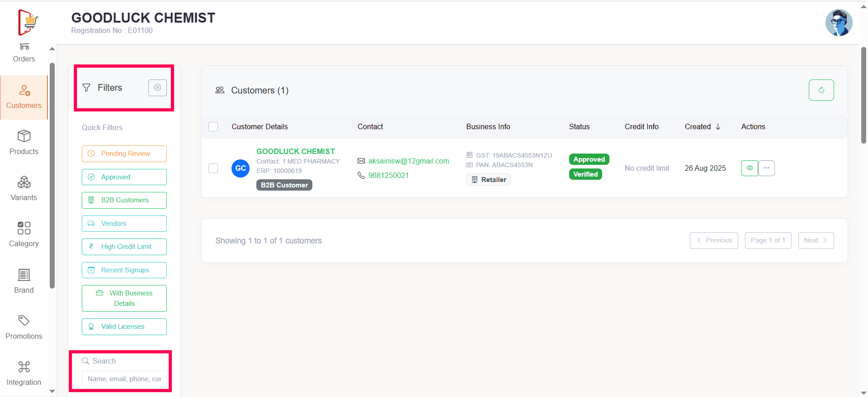Click the aksainisw@12gmail.com email link

(408, 161)
